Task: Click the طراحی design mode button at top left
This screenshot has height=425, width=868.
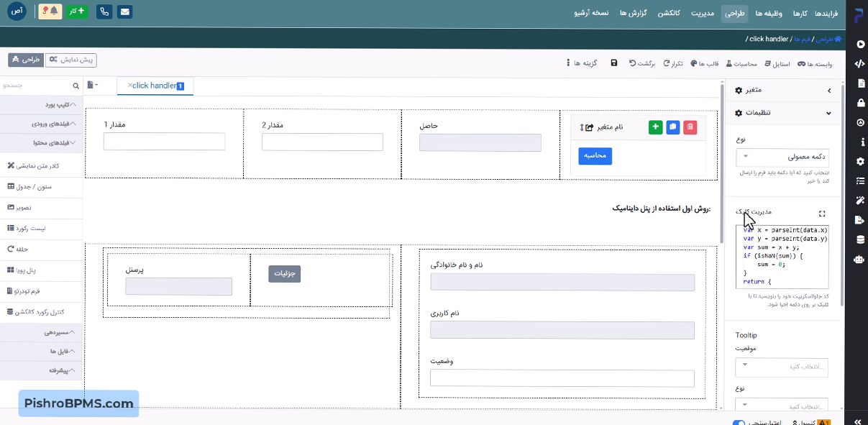Action: [26, 60]
